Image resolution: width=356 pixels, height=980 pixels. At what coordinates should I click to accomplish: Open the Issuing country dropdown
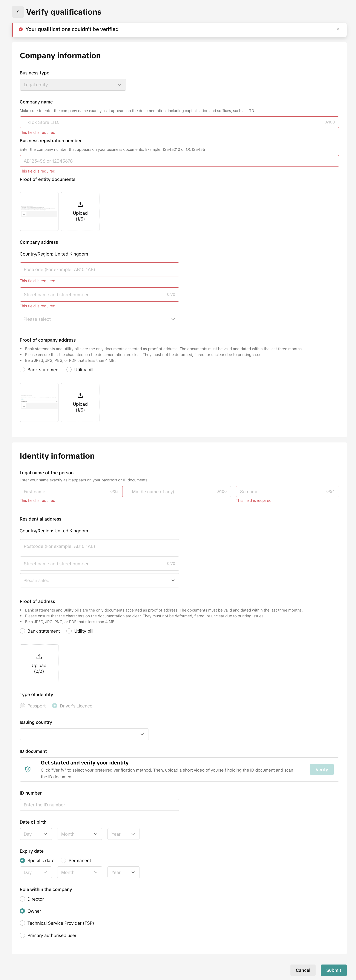pos(84,734)
